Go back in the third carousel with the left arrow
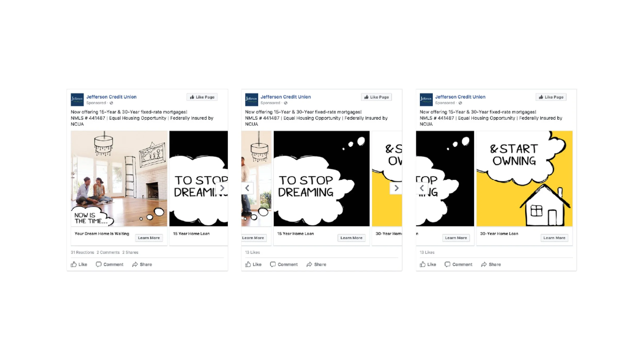The image size is (644, 362). [422, 188]
